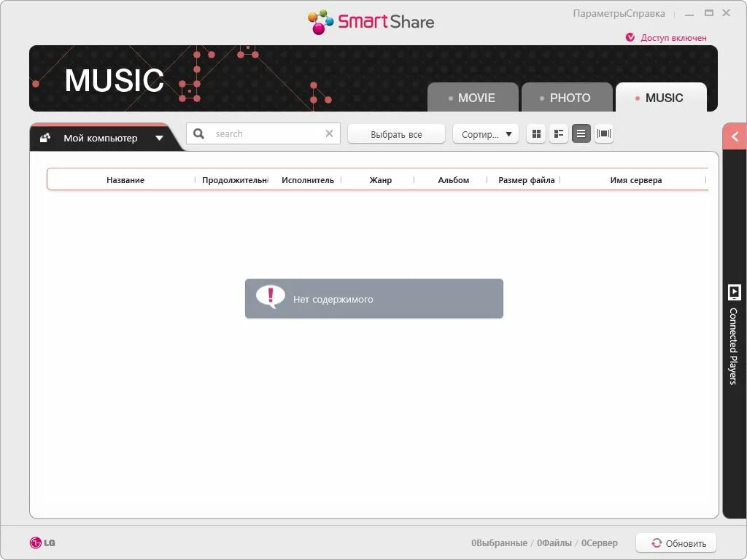Sort by the Название column header
The height and width of the screenshot is (560, 747).
tap(125, 180)
